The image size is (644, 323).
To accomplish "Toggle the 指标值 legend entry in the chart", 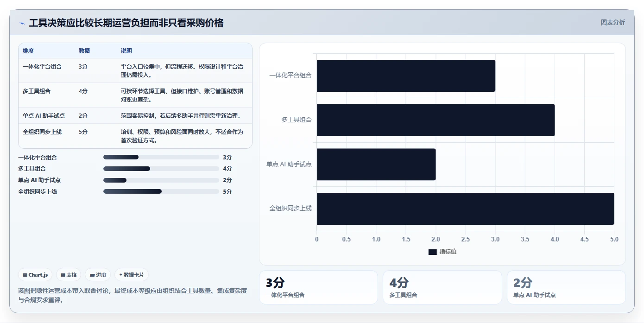I will click(442, 252).
